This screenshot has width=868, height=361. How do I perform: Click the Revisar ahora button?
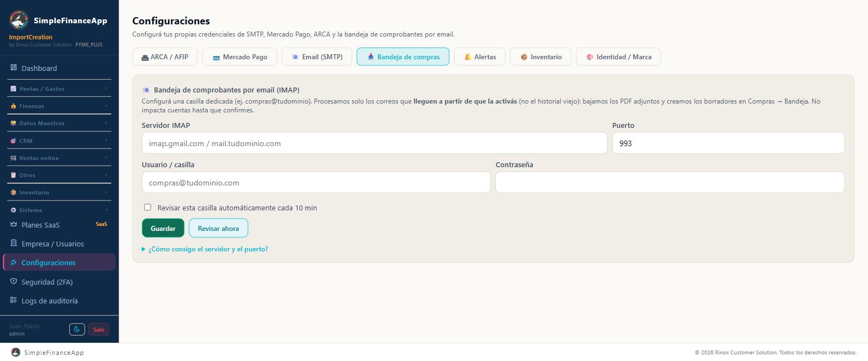point(218,228)
